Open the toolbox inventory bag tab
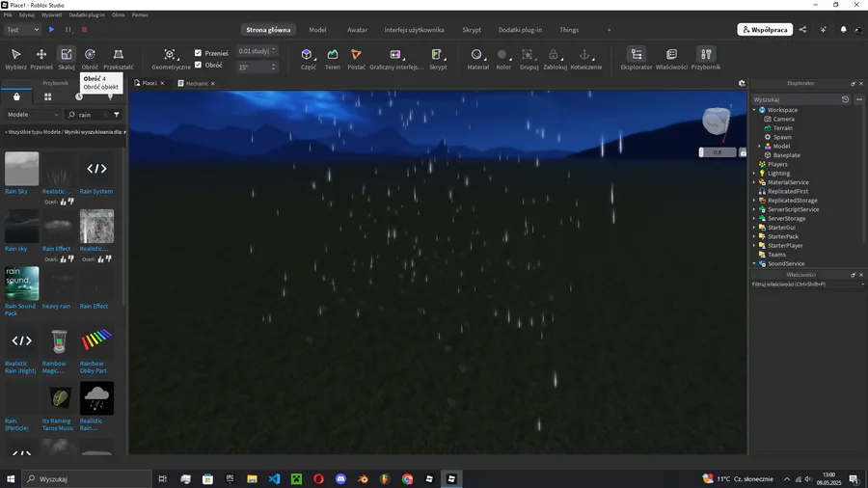The image size is (868, 488). 16,96
